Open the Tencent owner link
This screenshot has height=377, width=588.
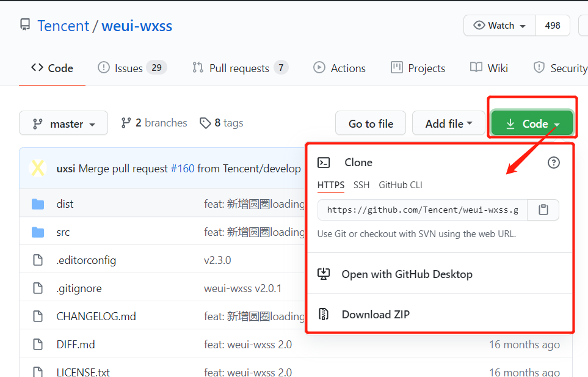pos(64,26)
